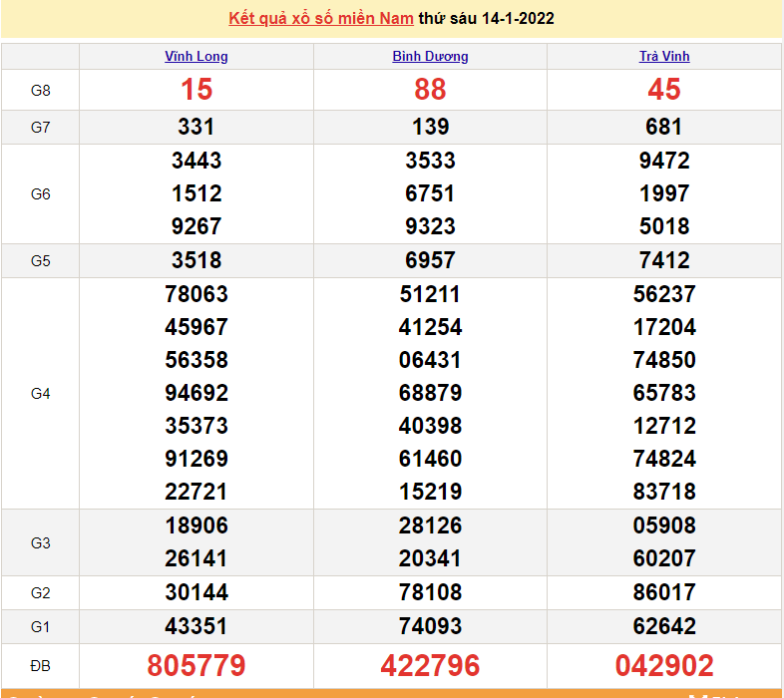Click Trà Vinh special prize 042902

click(664, 665)
